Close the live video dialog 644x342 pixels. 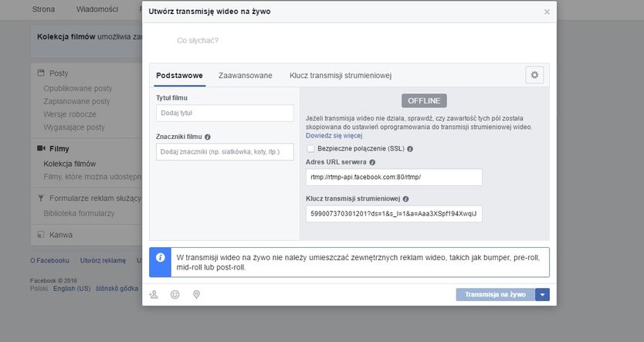point(547,12)
